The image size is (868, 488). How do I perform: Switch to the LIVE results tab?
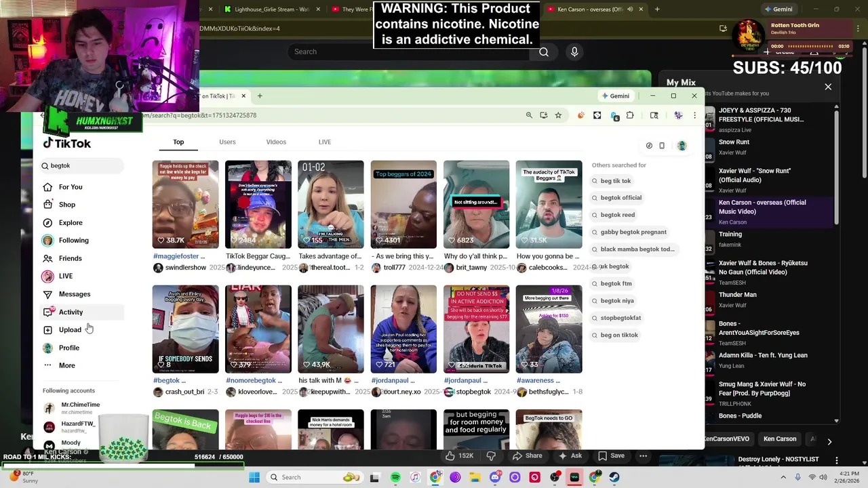click(x=325, y=142)
